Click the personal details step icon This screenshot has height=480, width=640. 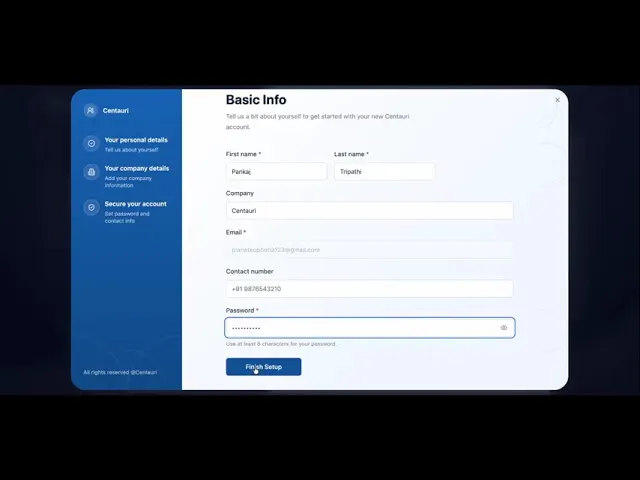tap(91, 143)
